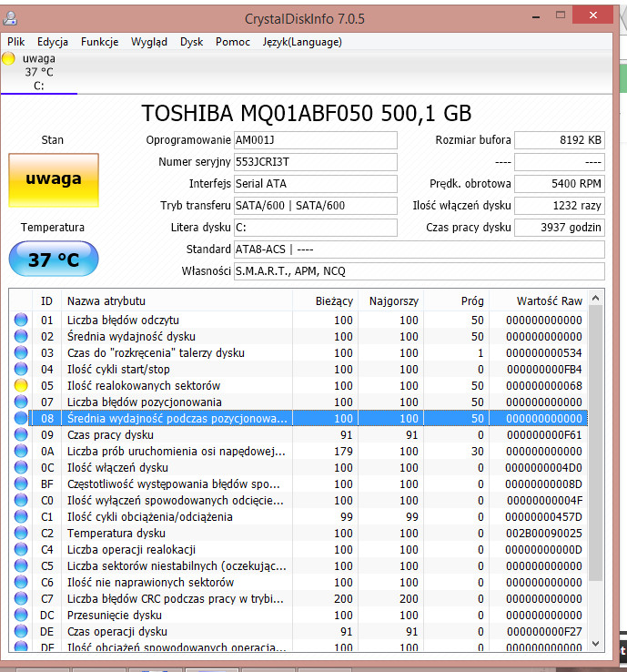Click the Własności field S.M.A.R.T., APM, NCQ
Image resolution: width=627 pixels, height=672 pixels.
[420, 271]
